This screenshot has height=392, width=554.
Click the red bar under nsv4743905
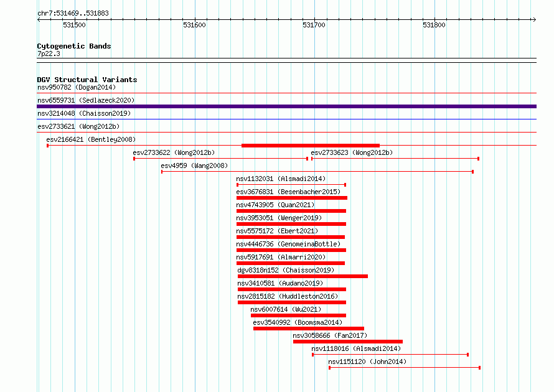(291, 211)
